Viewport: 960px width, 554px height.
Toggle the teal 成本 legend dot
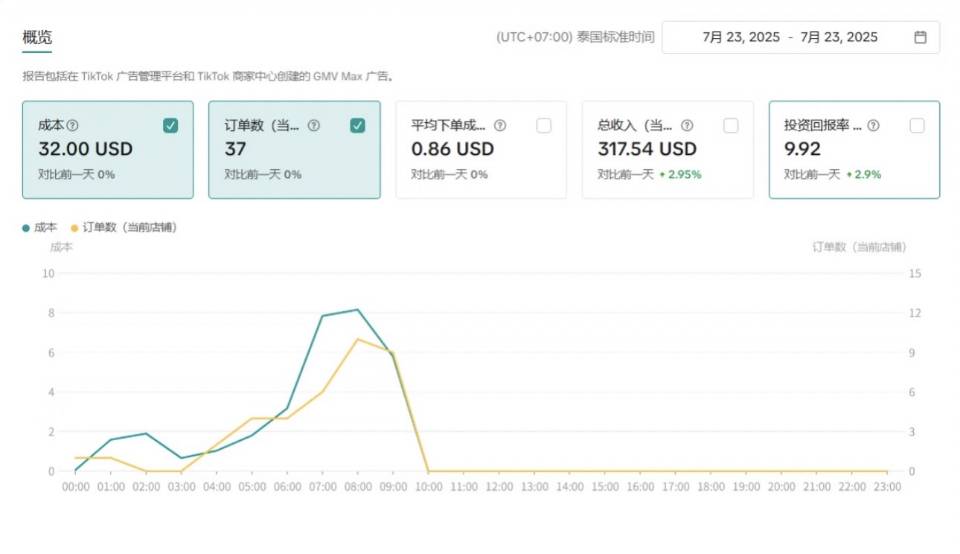pos(26,228)
